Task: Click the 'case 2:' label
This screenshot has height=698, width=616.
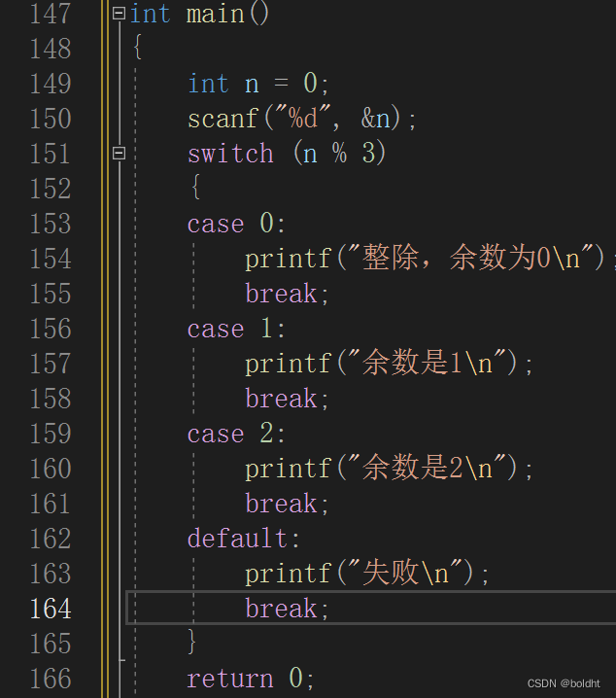Action: click(236, 434)
